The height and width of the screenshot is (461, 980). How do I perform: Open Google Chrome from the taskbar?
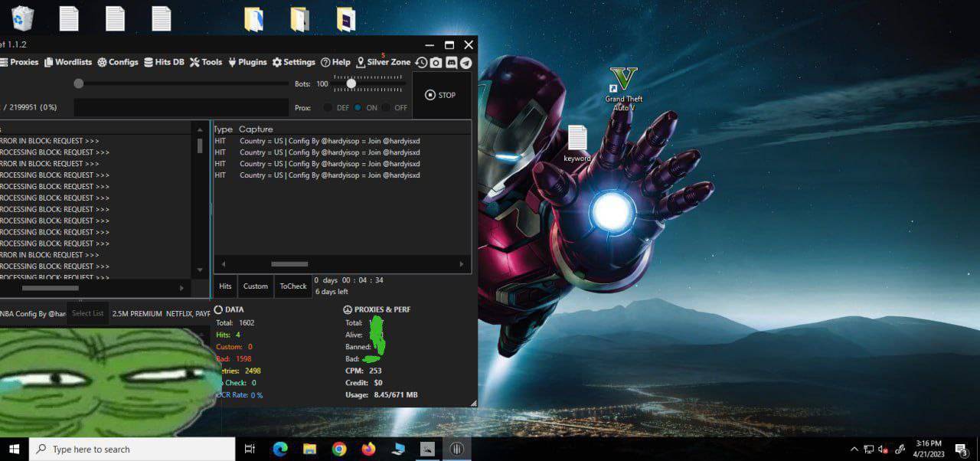pyautogui.click(x=339, y=449)
